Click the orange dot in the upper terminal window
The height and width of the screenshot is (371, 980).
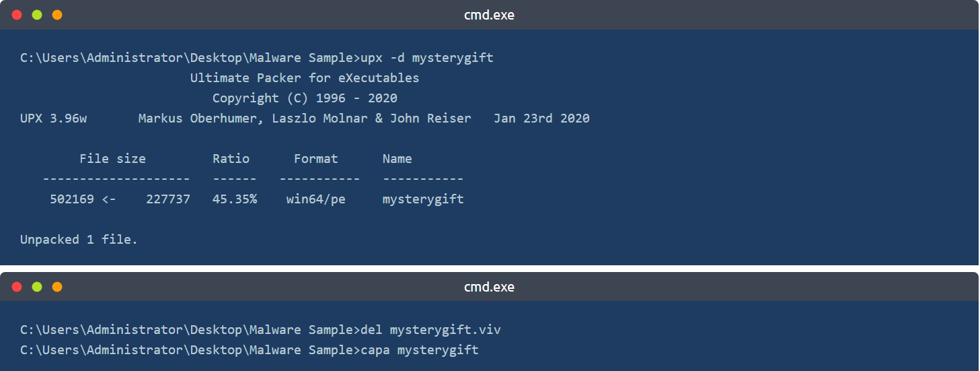pos(57,15)
